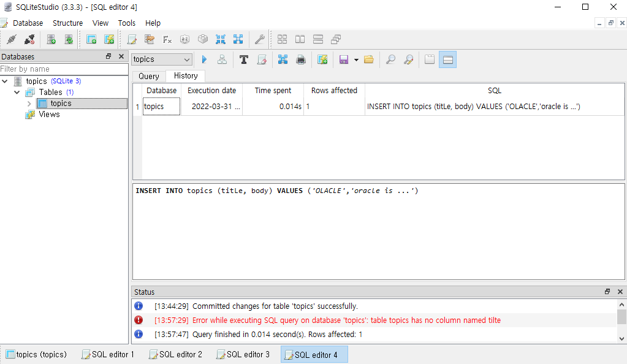The height and width of the screenshot is (364, 627).
Task: Cascade windows icon in main toolbar
Action: [336, 39]
